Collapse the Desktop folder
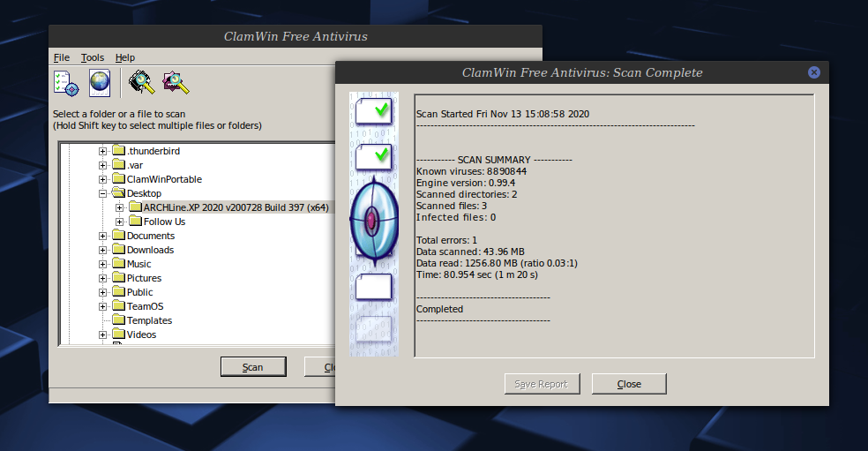 click(x=102, y=193)
